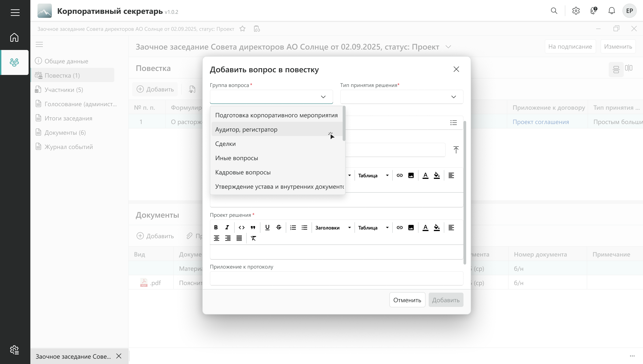Open Проект соглашения link
Image resolution: width=643 pixels, height=364 pixels.
[x=541, y=122]
